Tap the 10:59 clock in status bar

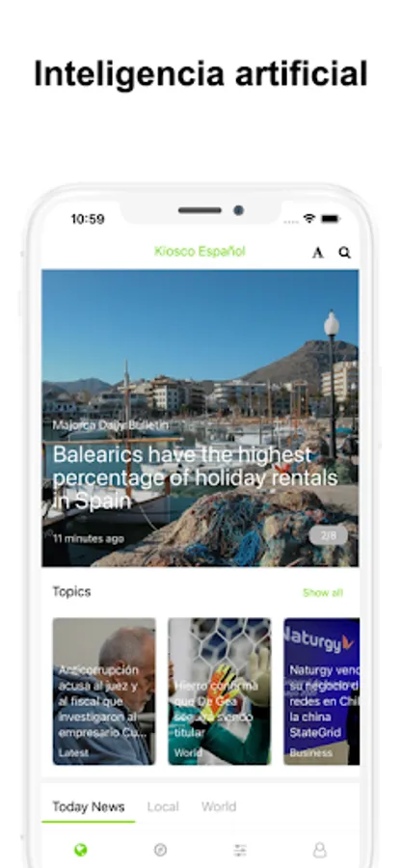pos(88,219)
